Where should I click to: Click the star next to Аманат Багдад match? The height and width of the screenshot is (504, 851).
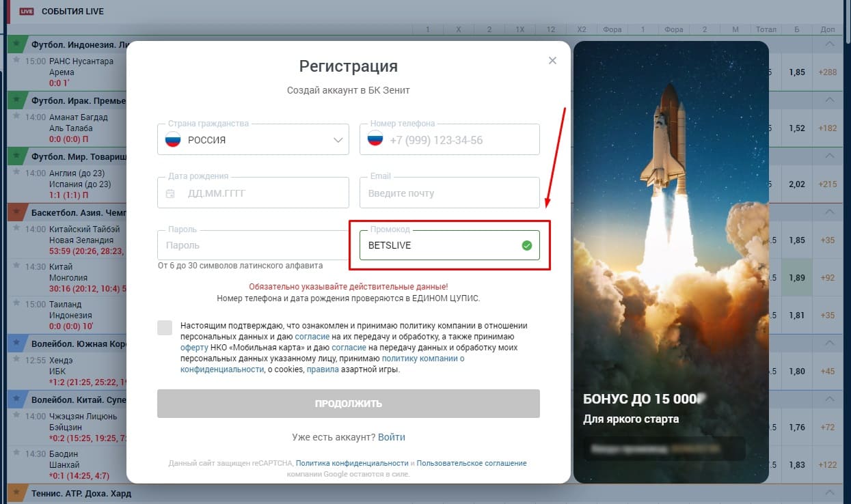click(17, 117)
